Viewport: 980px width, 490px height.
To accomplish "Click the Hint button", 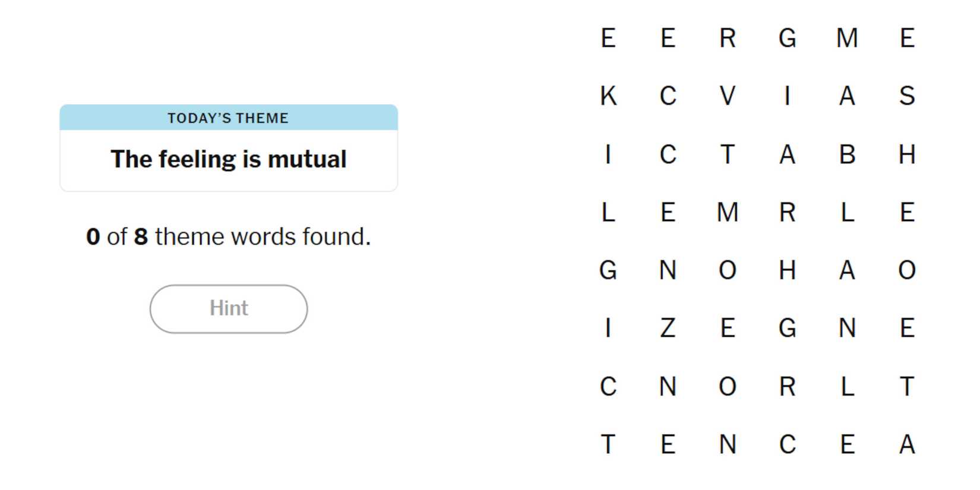I will [228, 308].
